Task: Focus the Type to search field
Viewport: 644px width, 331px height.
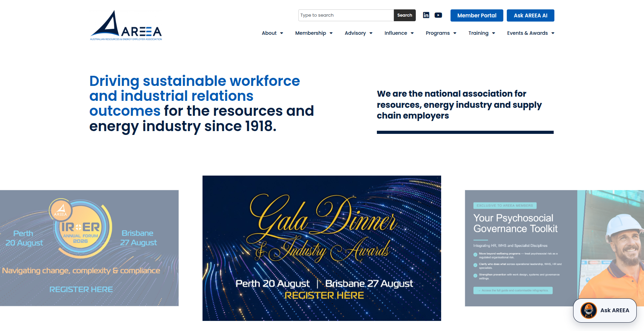Action: coord(346,15)
